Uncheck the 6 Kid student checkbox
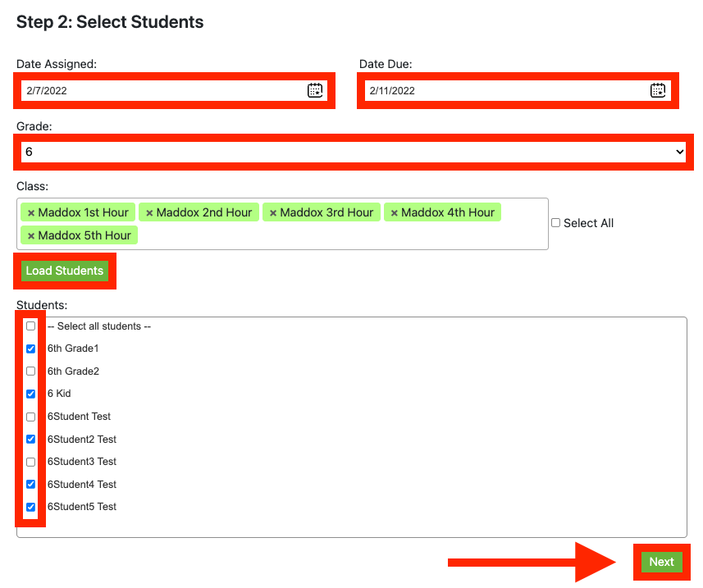 [x=30, y=394]
